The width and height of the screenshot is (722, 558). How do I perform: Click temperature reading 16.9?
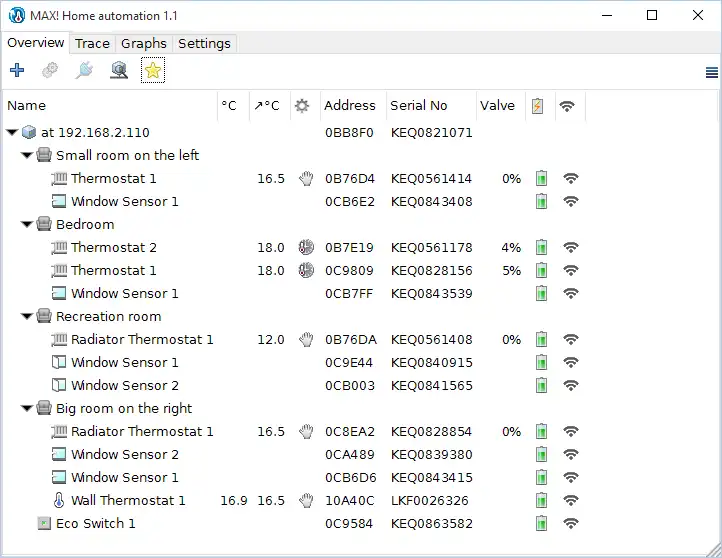pyautogui.click(x=234, y=500)
